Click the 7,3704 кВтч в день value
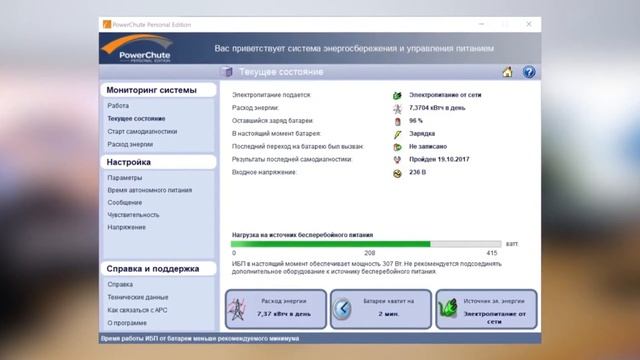 coord(437,108)
